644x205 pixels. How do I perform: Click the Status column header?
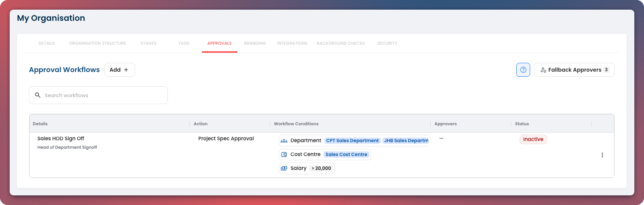point(522,124)
